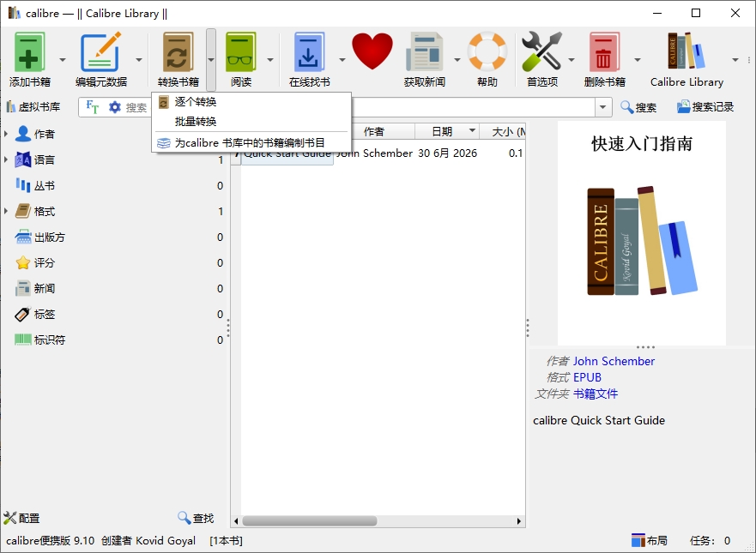The width and height of the screenshot is (756, 553).
Task: Choose create catalog of calibre library books
Action: click(x=251, y=143)
